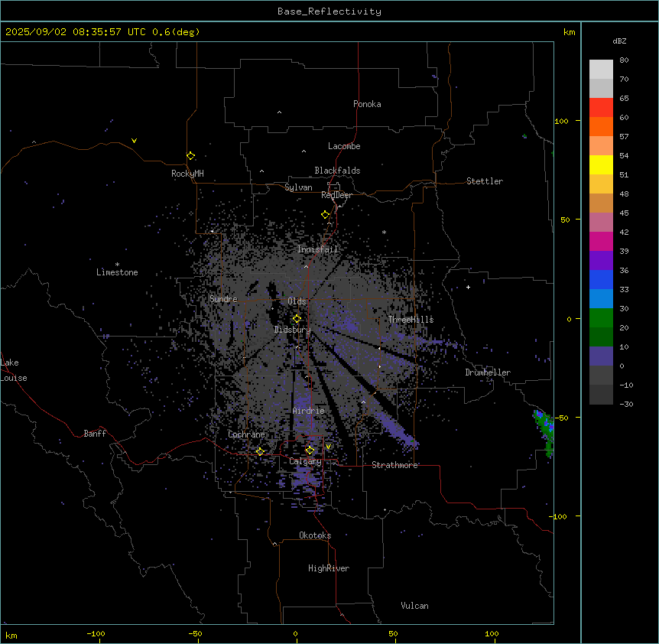Viewport: 659px width, 644px height.
Task: Click the orange 57-60 dBZ legend swatch
Action: click(x=601, y=127)
